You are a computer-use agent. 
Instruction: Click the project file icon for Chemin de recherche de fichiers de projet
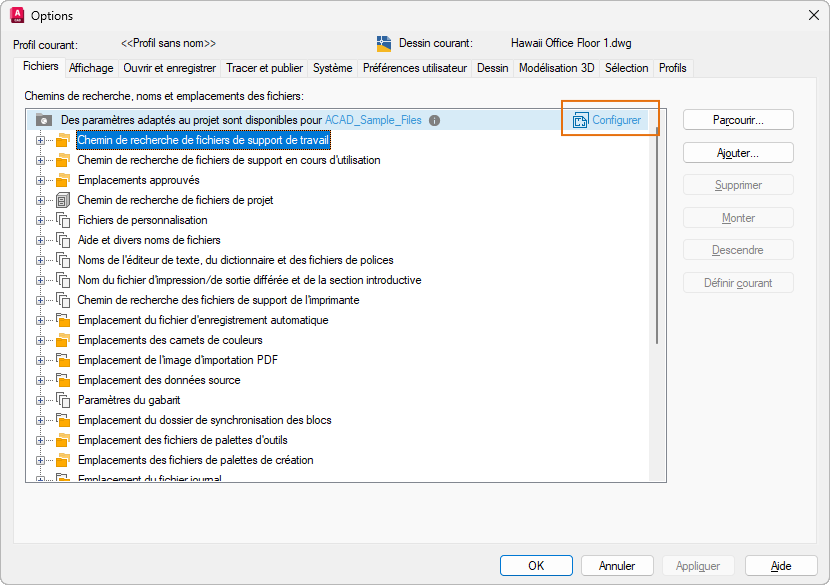[x=63, y=200]
